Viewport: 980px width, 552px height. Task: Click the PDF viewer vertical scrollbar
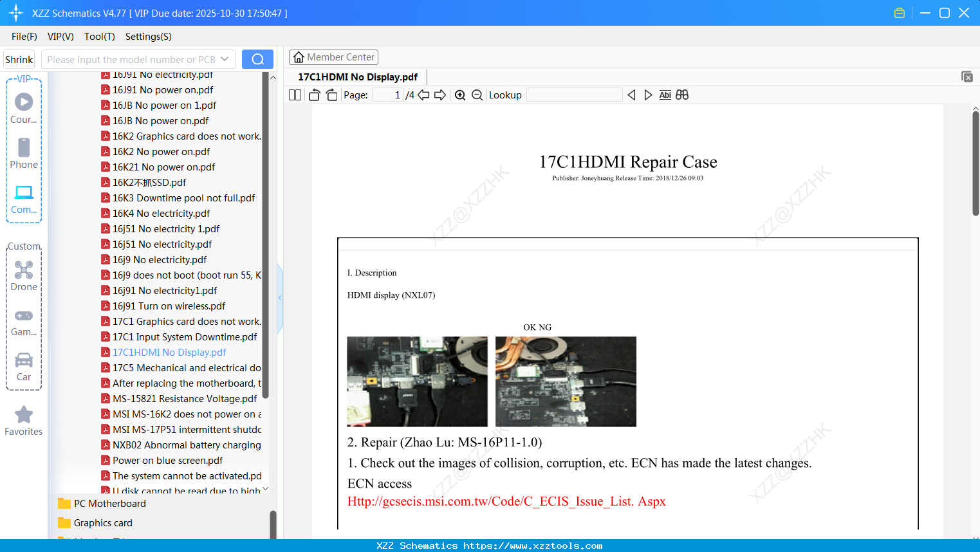click(975, 163)
